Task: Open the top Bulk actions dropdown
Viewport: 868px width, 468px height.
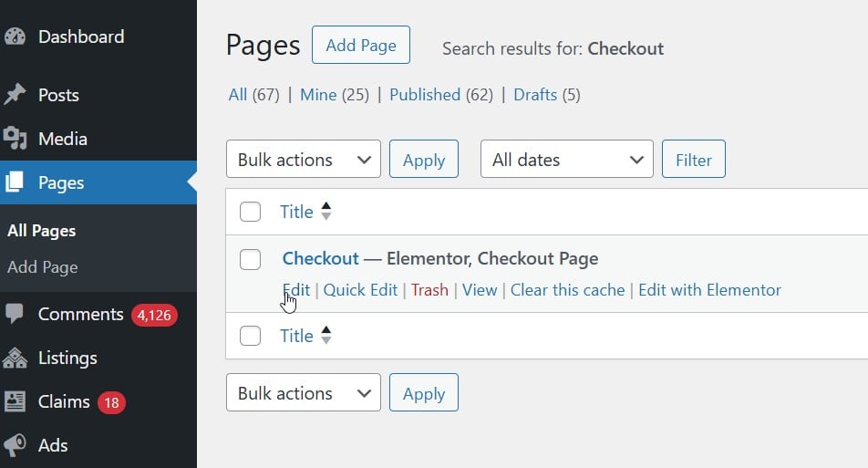Action: click(x=303, y=160)
